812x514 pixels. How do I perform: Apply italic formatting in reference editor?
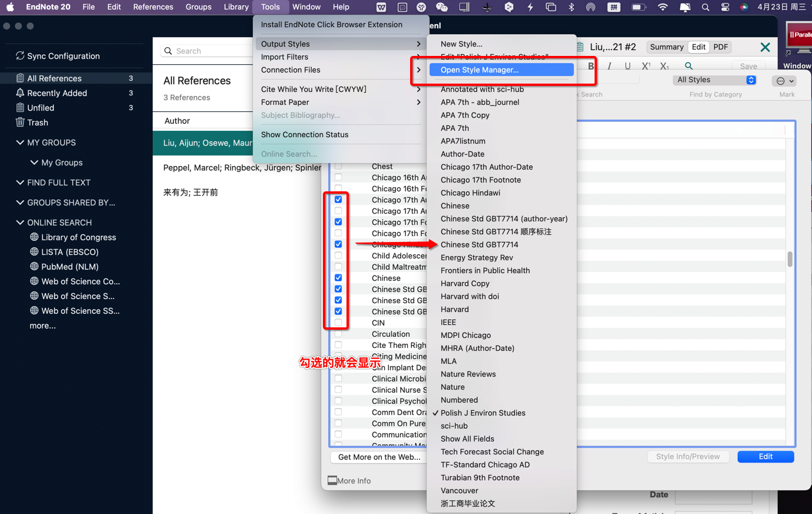click(609, 66)
